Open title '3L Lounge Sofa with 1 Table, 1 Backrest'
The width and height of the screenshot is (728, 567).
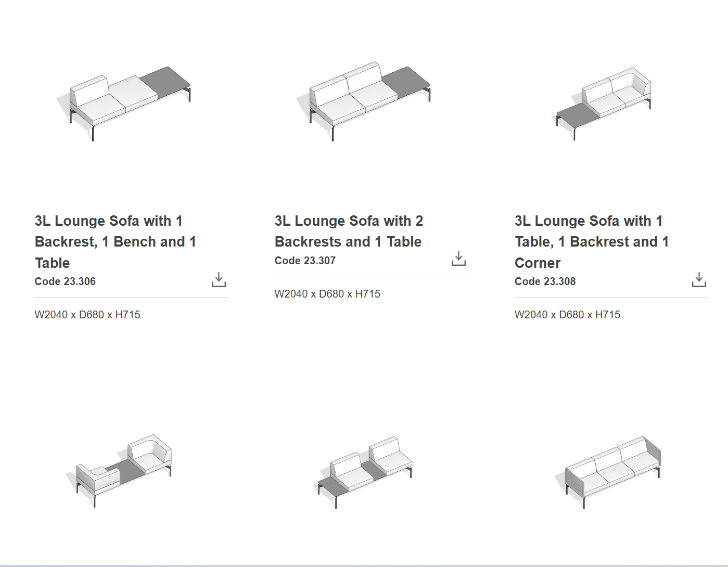coord(591,241)
